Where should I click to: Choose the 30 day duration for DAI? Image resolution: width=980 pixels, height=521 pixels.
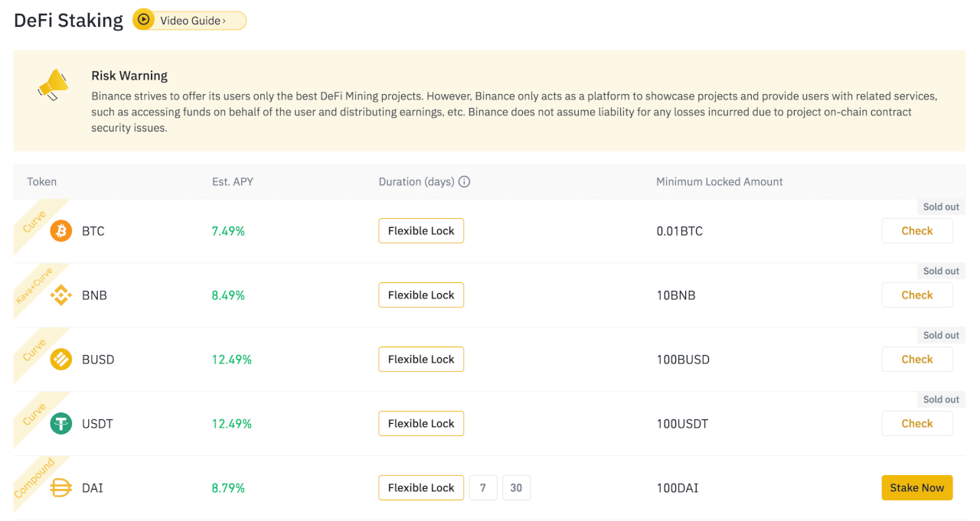pyautogui.click(x=516, y=488)
